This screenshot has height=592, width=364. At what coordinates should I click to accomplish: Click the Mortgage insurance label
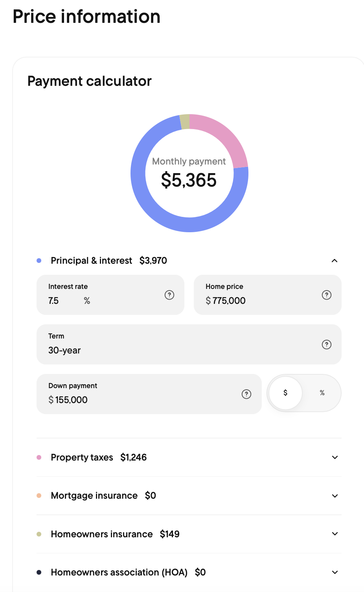tap(94, 496)
